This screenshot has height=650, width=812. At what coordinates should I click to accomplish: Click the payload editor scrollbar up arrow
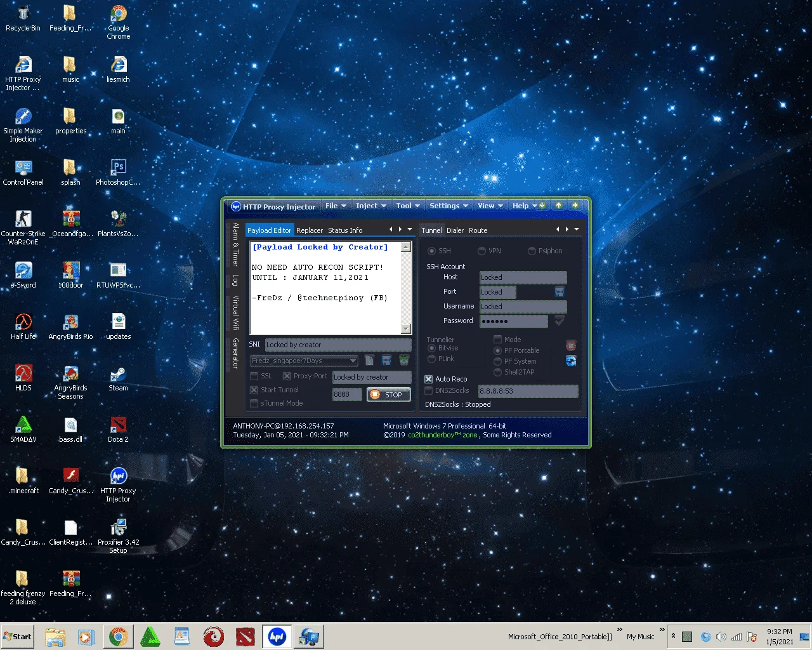[x=406, y=246]
